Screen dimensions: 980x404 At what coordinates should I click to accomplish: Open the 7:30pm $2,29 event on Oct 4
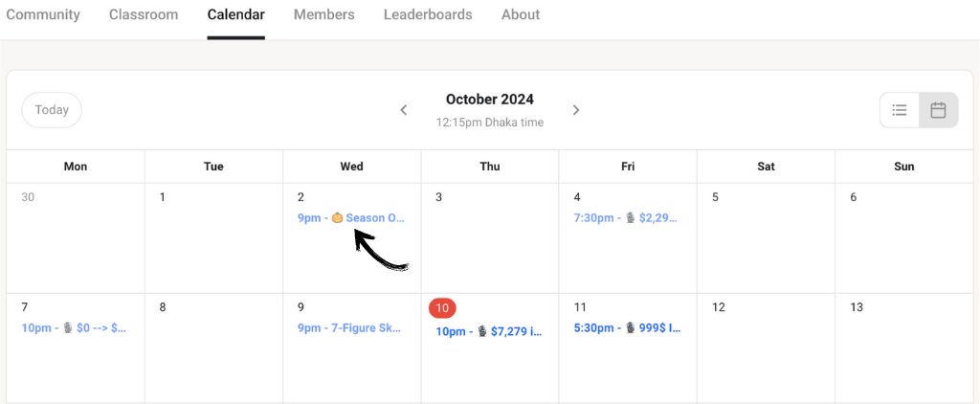(626, 218)
